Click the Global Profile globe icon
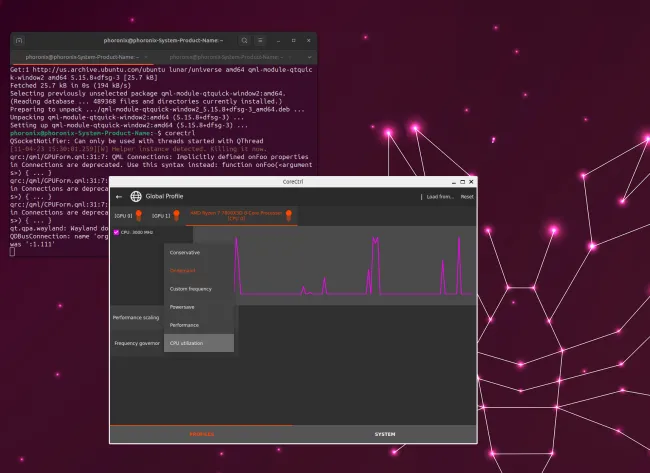Viewport: 650px width, 473px height. point(136,196)
